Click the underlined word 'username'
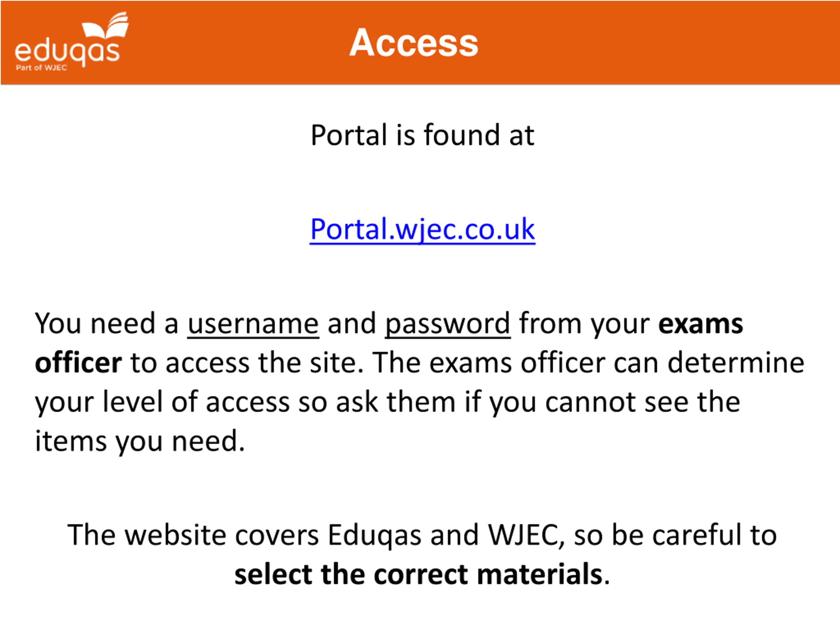The image size is (840, 630). 253,324
